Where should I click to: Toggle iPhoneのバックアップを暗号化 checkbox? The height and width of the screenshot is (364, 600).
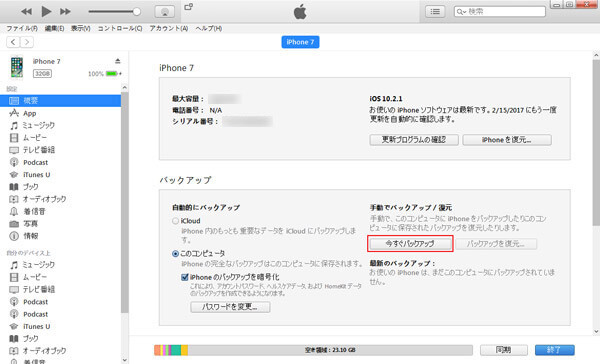[x=184, y=277]
